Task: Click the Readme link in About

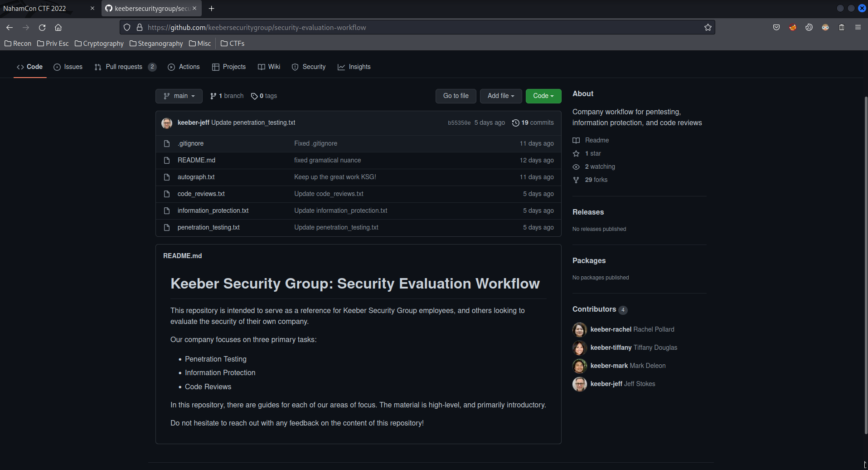Action: click(x=591, y=140)
